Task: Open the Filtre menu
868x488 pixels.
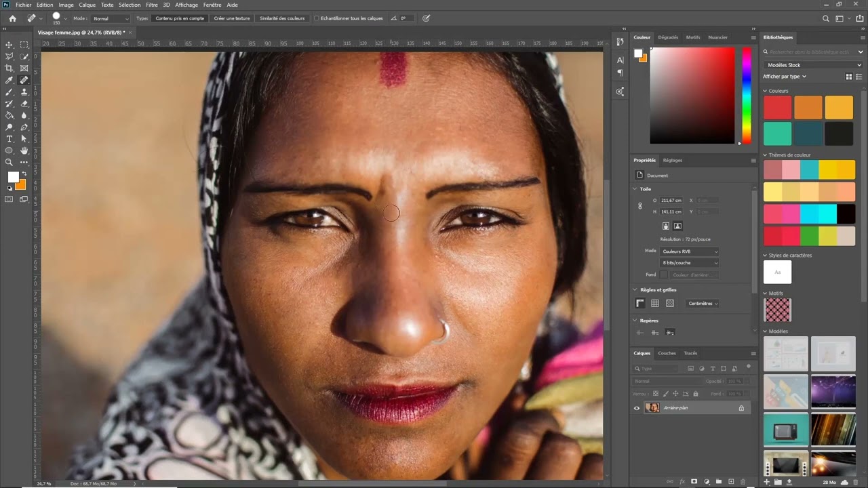Action: [x=152, y=5]
